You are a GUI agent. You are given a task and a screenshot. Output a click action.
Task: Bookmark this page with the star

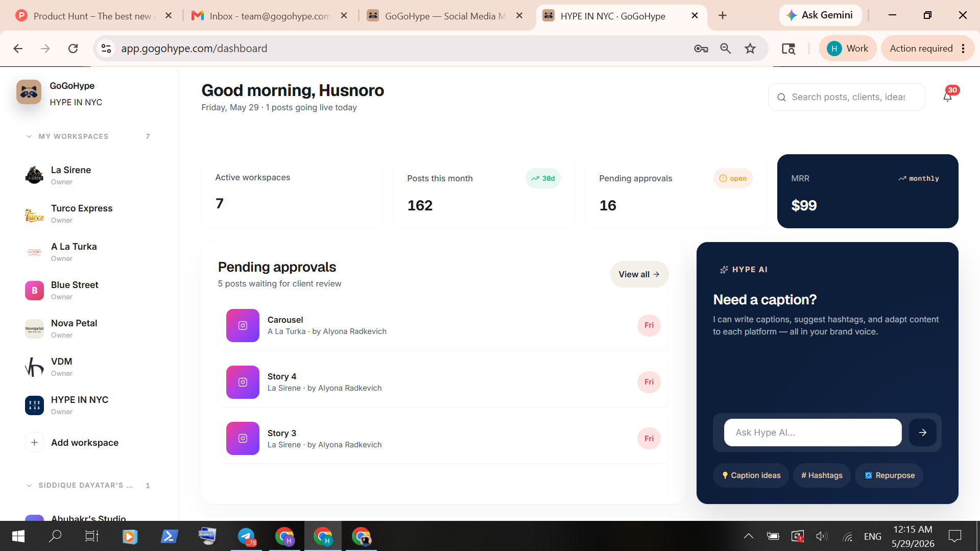(750, 49)
